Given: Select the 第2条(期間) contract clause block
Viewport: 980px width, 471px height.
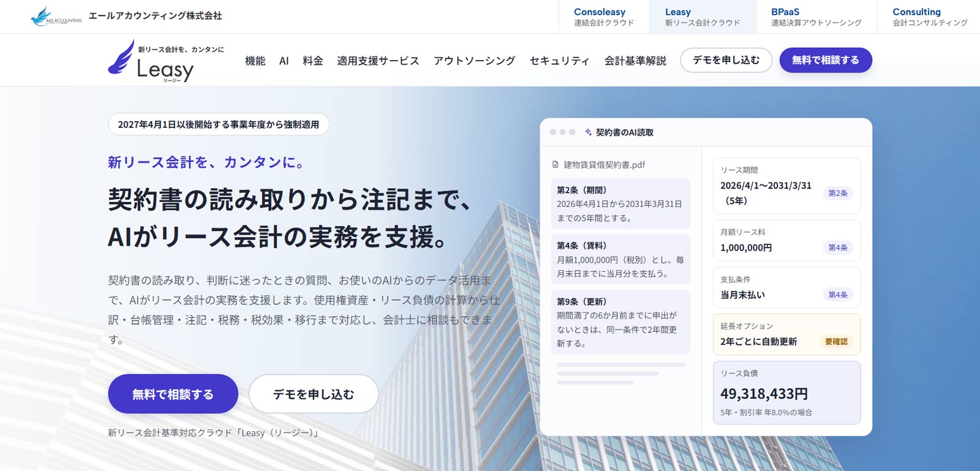Looking at the screenshot, I should click(620, 203).
